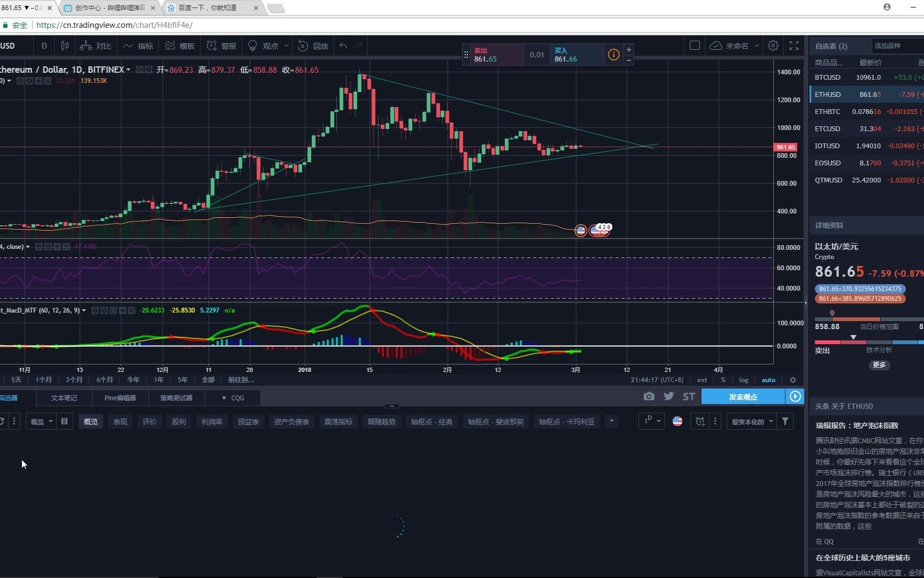Click the 发表观点 publish button

click(743, 397)
